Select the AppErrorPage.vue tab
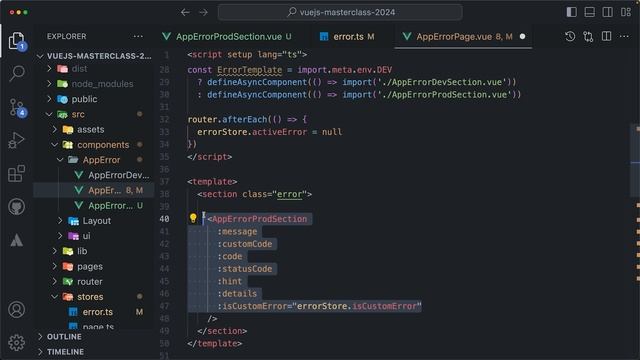This screenshot has width=640, height=360. (454, 36)
